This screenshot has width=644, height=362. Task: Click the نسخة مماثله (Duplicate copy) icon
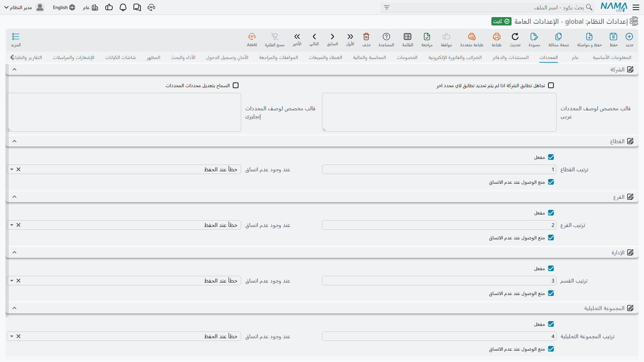coord(558,37)
